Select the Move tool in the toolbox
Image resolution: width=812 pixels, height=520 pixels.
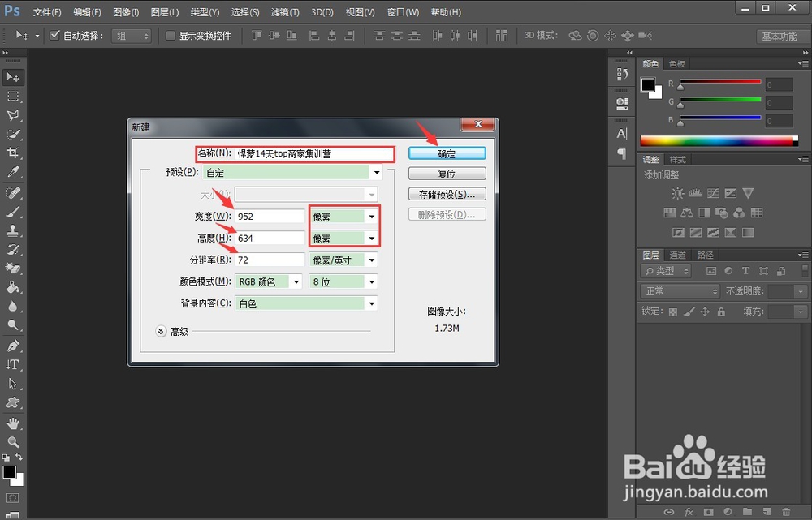tap(13, 78)
